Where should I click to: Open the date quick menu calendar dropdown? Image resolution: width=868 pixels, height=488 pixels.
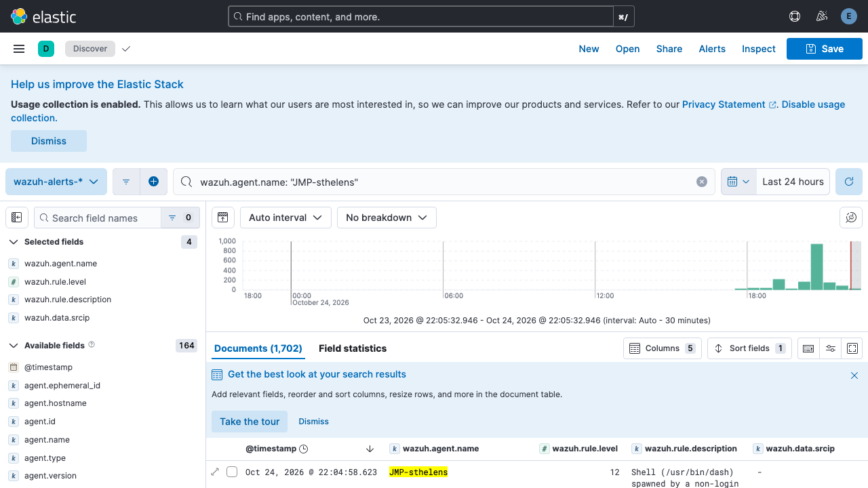pyautogui.click(x=738, y=182)
